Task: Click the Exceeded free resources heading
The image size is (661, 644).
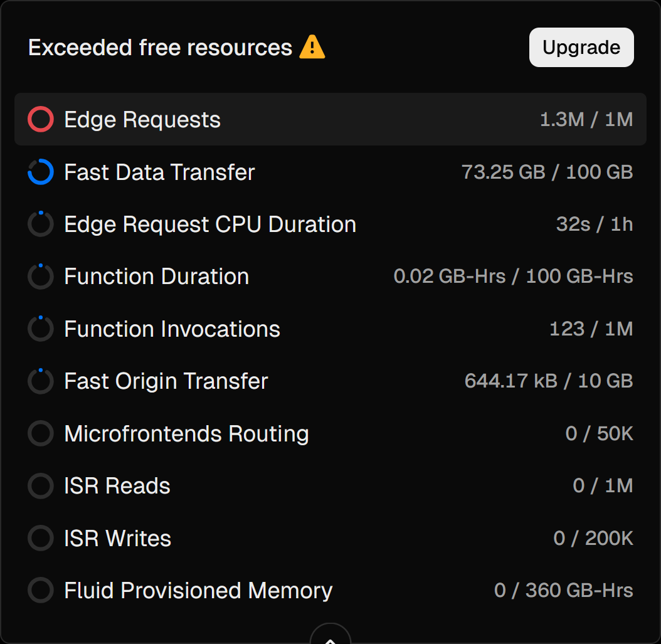Action: pos(160,48)
